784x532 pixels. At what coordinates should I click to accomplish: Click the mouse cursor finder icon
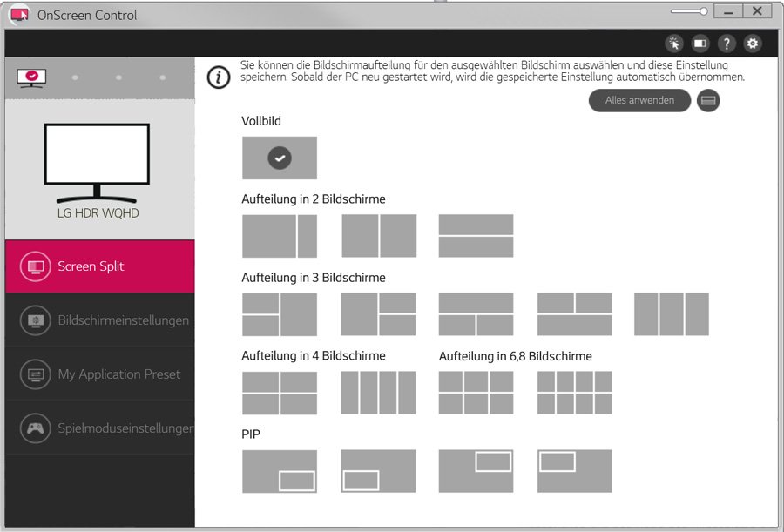(x=674, y=44)
